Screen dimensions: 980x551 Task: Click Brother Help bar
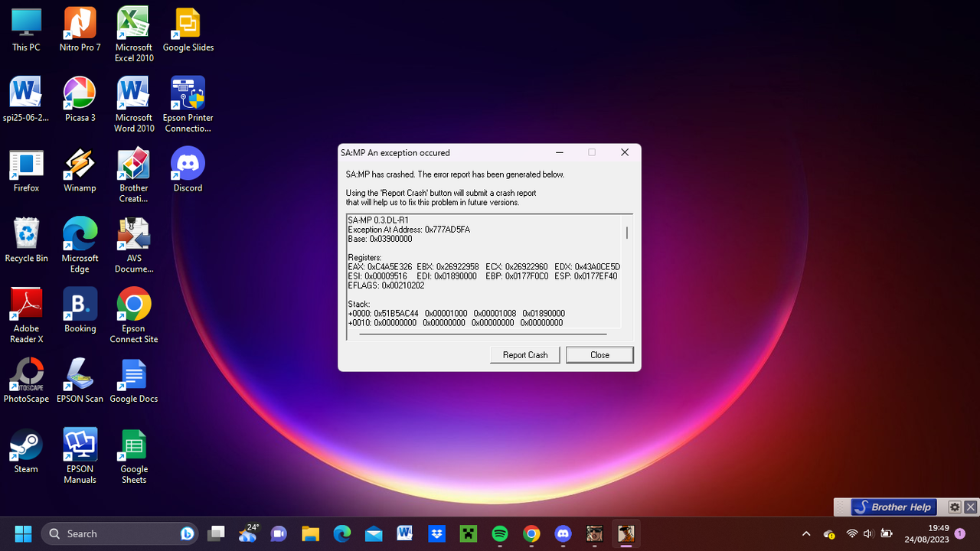pyautogui.click(x=893, y=507)
